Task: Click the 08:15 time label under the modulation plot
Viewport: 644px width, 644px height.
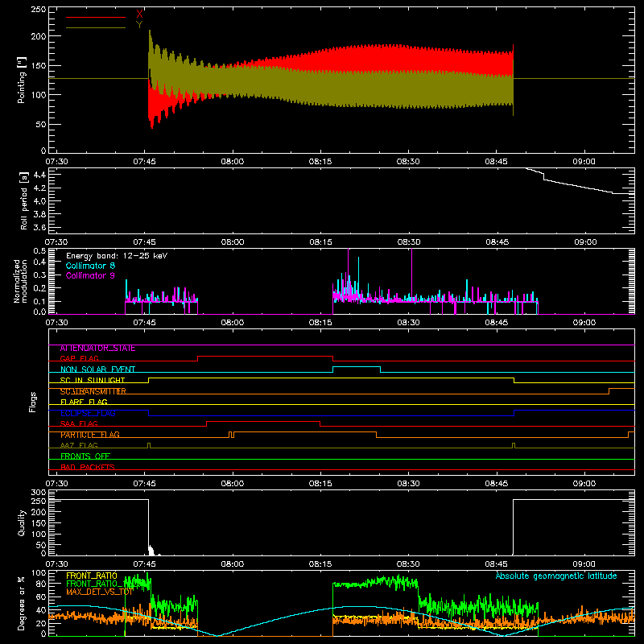Action: [x=320, y=323]
